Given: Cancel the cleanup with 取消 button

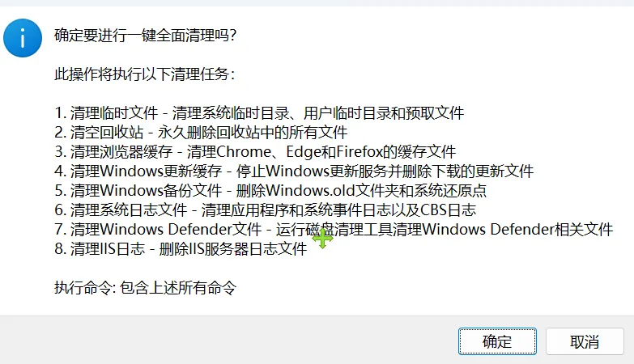Looking at the screenshot, I should 585,341.
